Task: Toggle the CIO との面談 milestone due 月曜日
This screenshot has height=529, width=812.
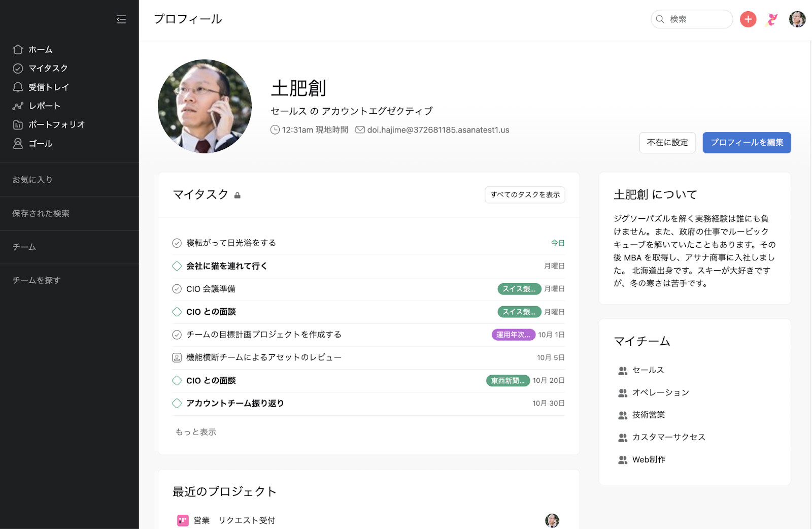Action: [177, 312]
